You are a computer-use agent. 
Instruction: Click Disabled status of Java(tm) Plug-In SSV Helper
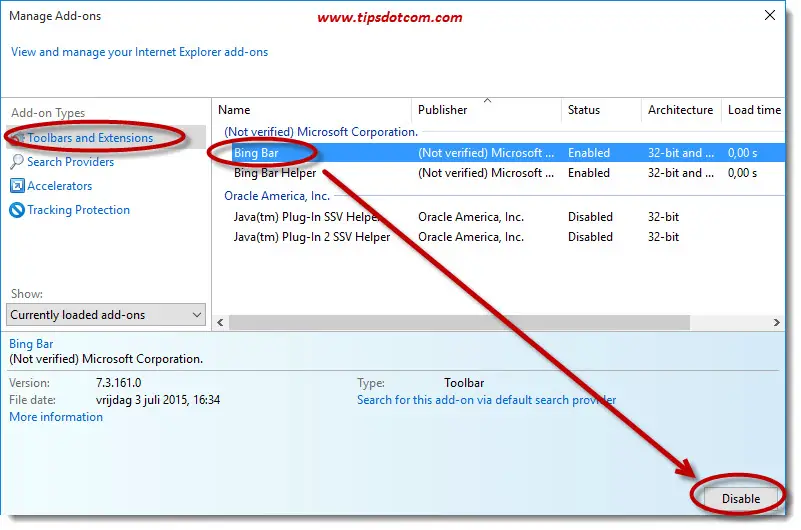tap(590, 217)
